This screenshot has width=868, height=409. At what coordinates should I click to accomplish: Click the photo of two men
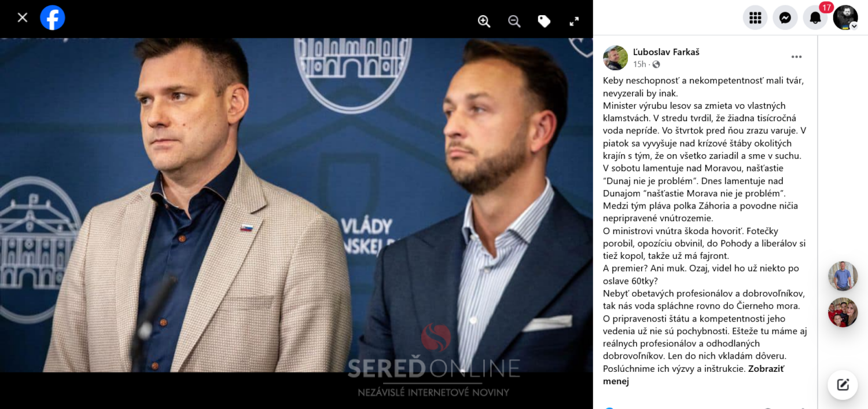[296, 205]
